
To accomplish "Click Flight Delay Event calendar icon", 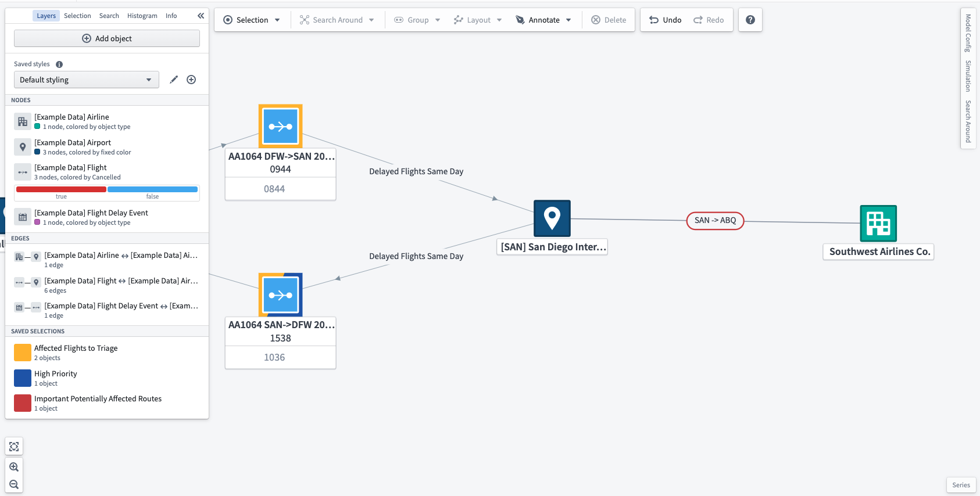I will pos(23,217).
